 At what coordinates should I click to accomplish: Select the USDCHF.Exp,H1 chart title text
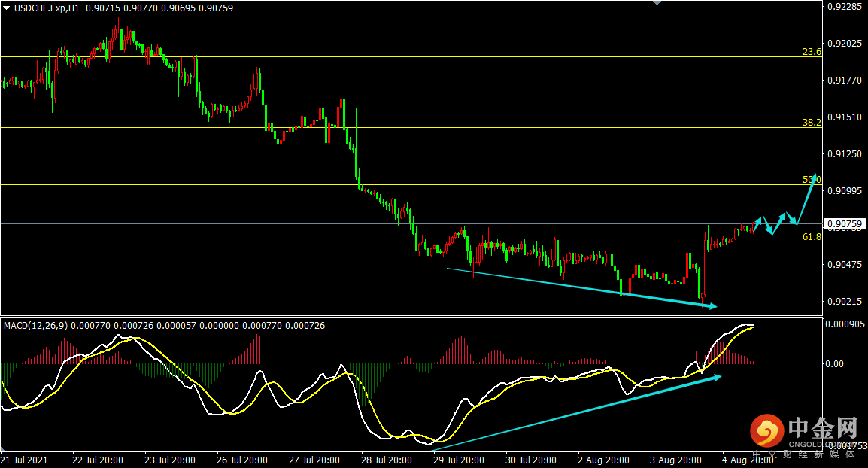coord(47,8)
